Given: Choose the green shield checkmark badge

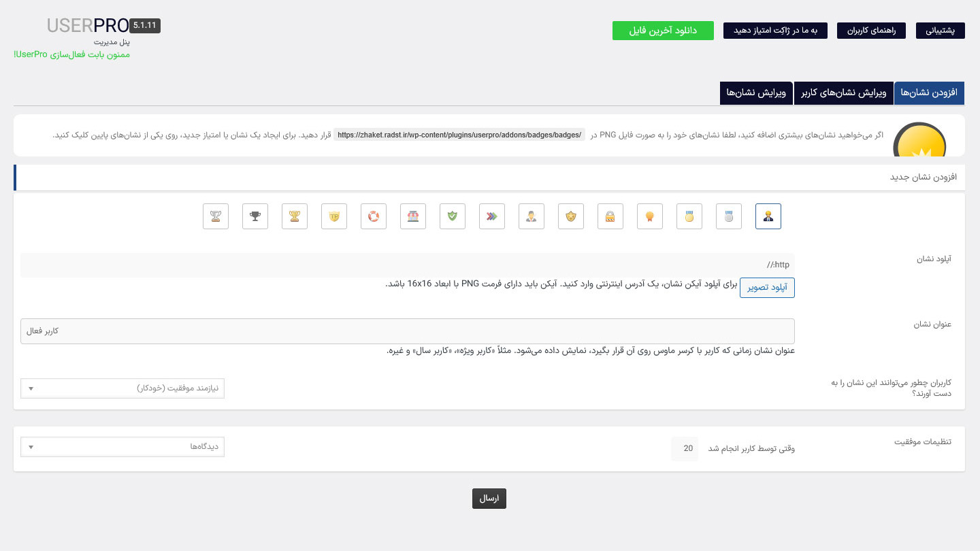Looking at the screenshot, I should pos(453,216).
